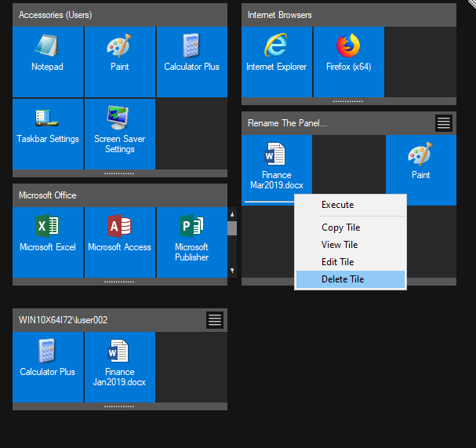The width and height of the screenshot is (476, 448).
Task: Select Copy Tile in the context menu
Action: (x=340, y=228)
